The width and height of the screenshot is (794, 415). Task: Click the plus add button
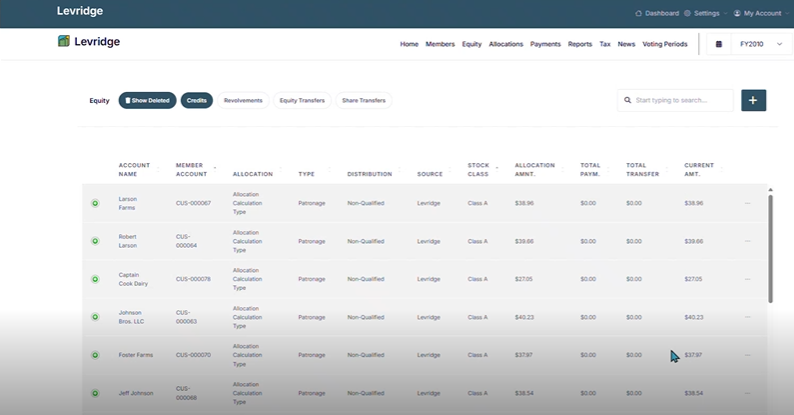pyautogui.click(x=753, y=100)
